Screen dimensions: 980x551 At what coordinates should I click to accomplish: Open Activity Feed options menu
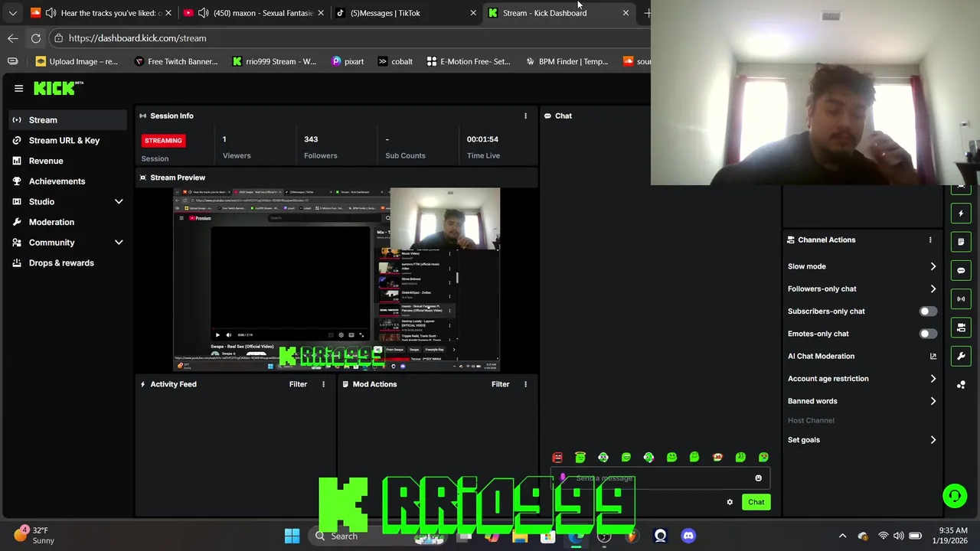pos(323,384)
